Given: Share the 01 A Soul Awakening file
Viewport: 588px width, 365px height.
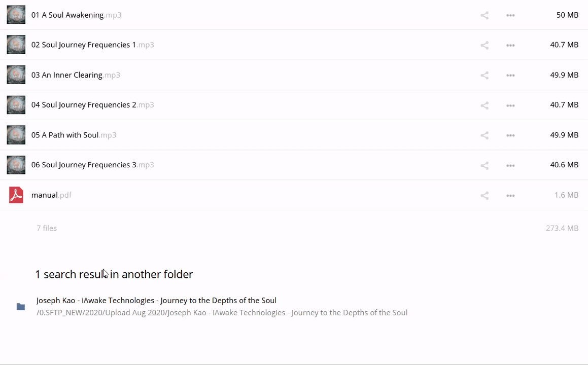Looking at the screenshot, I should pos(485,15).
